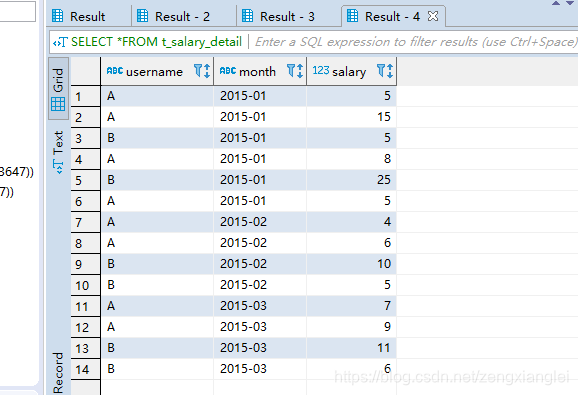Click month cell 2015-03 in row 14

click(260, 369)
